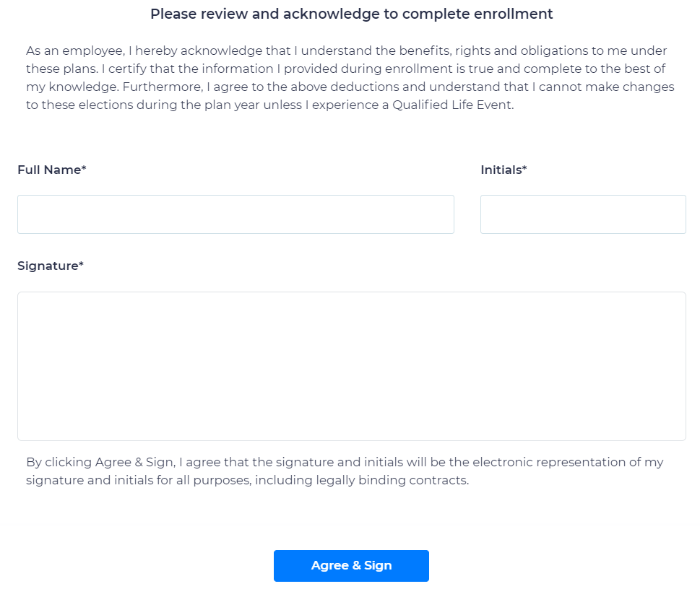Click the enrollment acknowledgment heading
The height and width of the screenshot is (589, 700).
[351, 14]
